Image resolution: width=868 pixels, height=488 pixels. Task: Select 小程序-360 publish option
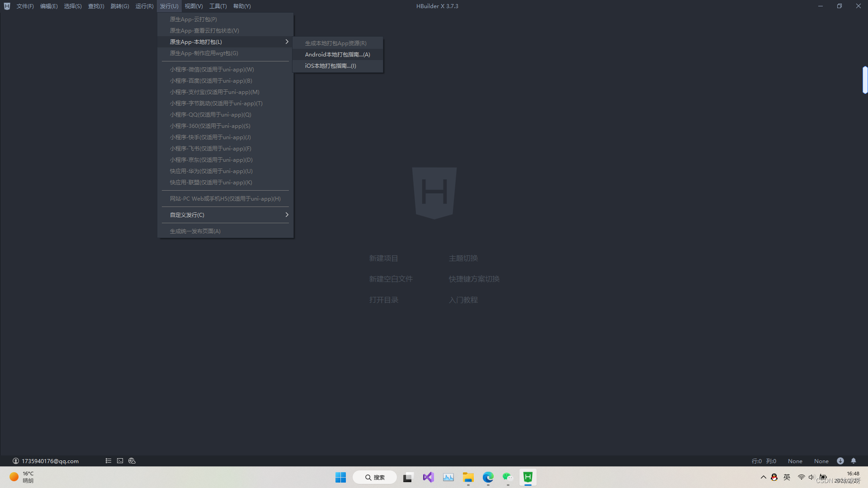(225, 126)
